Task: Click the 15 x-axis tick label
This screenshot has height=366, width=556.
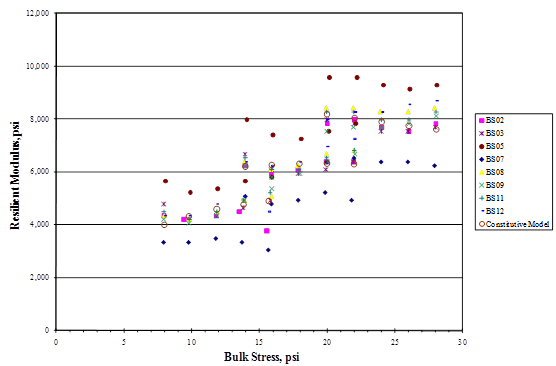Action: (259, 342)
